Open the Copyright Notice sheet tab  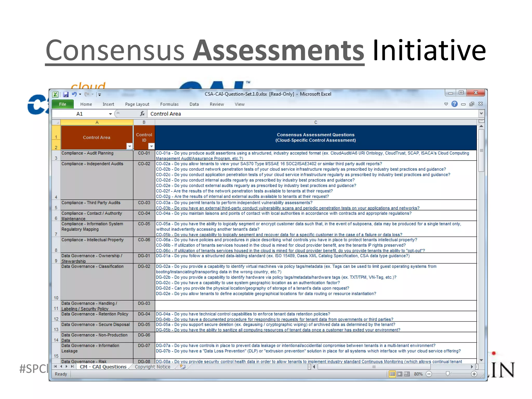pyautogui.click(x=152, y=367)
